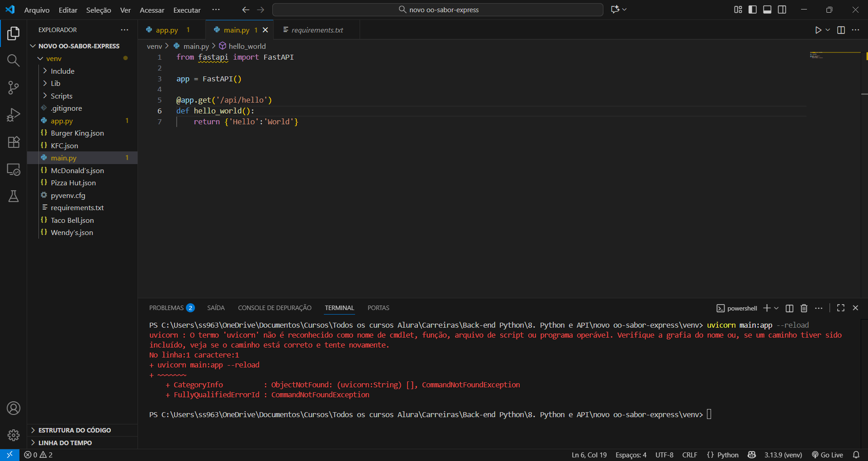Open Run and Debug view
The image size is (868, 461).
click(13, 115)
